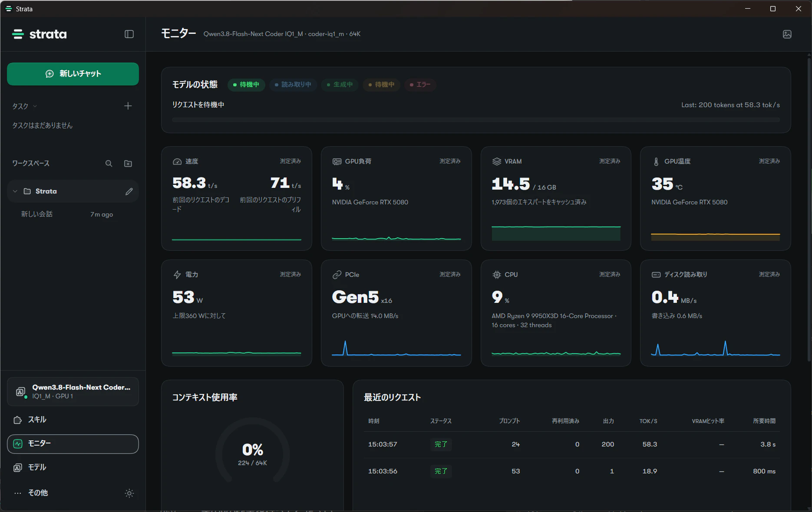Click the lightning icon on the 電力 card
The width and height of the screenshot is (812, 512).
pyautogui.click(x=177, y=275)
